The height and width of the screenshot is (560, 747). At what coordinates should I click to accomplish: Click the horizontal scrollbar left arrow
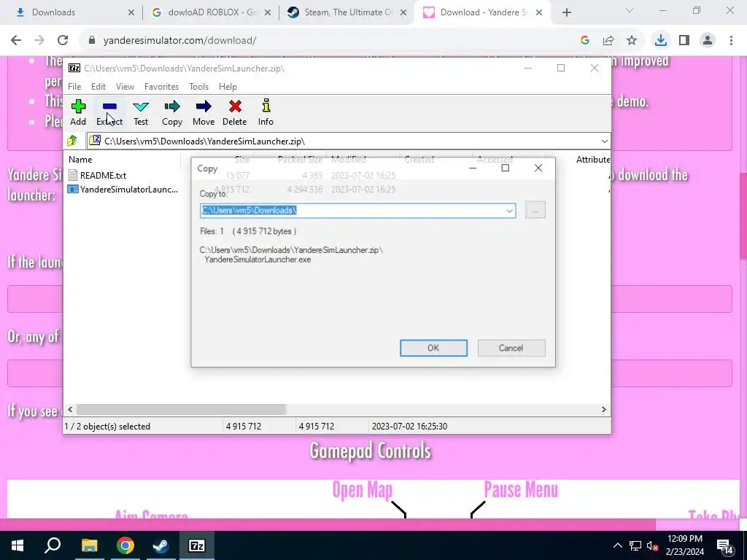pos(70,409)
